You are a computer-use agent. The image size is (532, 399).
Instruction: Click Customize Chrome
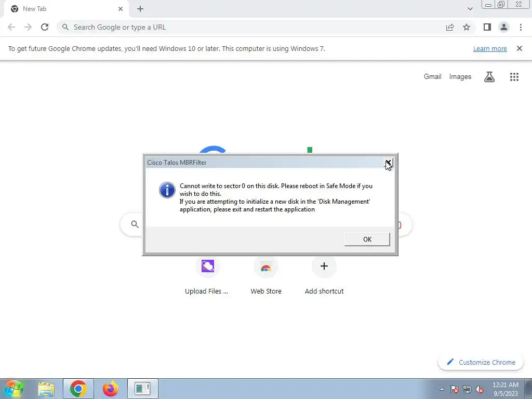click(x=481, y=362)
